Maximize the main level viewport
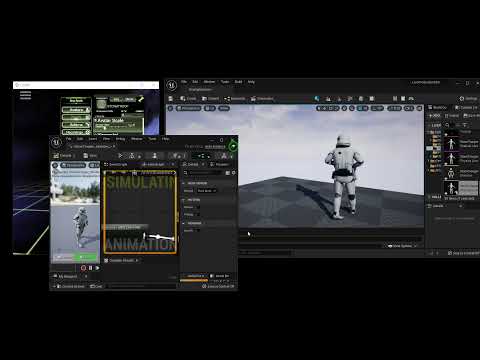 (x=419, y=108)
